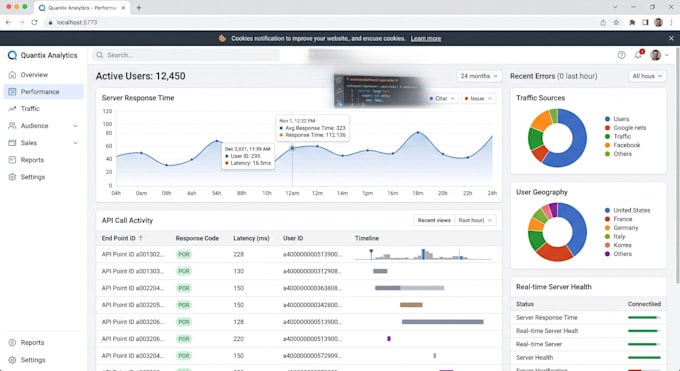Open the Traffic menu item
The image size is (680, 371).
(43, 108)
